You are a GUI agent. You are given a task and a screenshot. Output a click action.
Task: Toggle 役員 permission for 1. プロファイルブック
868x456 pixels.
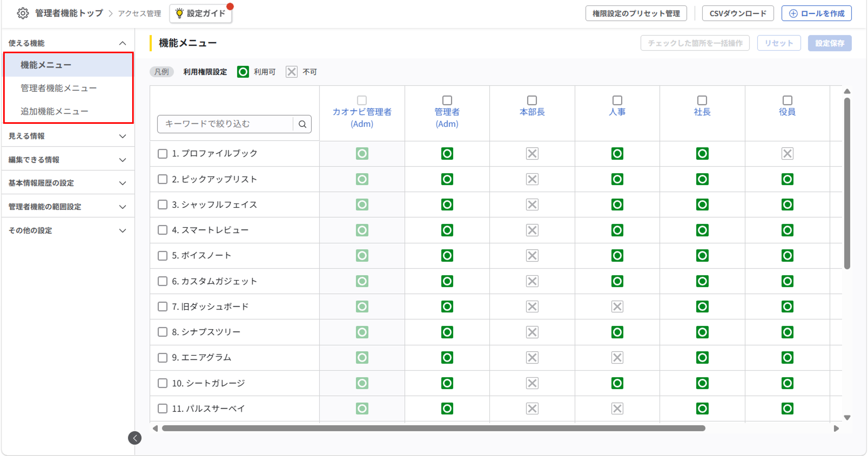tap(787, 154)
